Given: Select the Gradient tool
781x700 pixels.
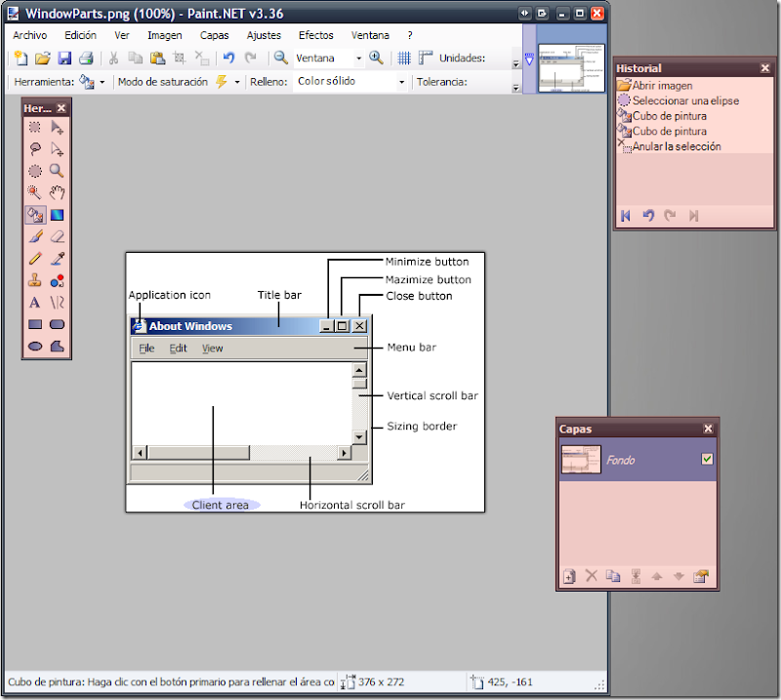Looking at the screenshot, I should 57,215.
